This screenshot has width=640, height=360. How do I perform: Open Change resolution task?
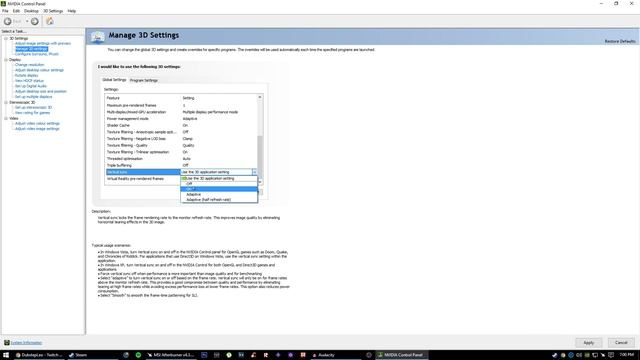[x=29, y=64]
